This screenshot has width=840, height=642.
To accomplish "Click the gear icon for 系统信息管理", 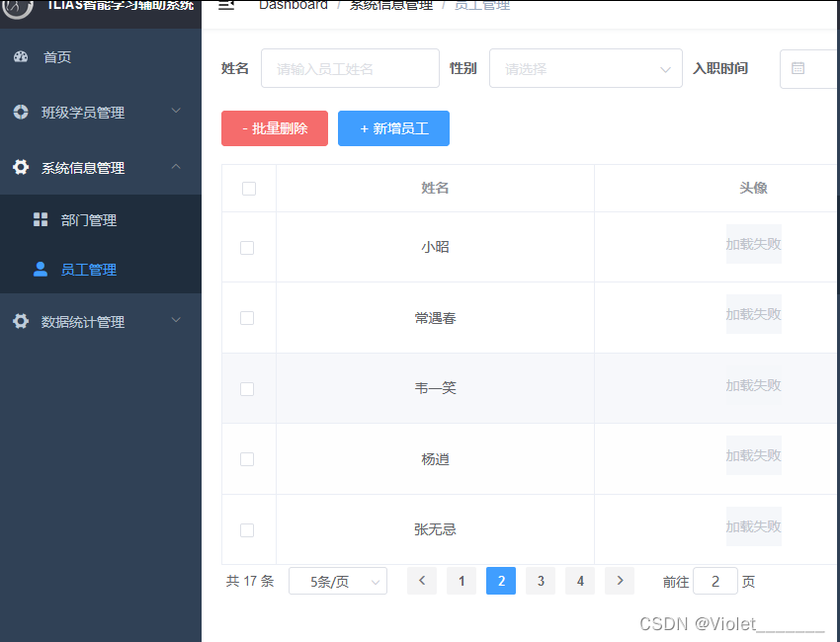I will click(x=21, y=167).
